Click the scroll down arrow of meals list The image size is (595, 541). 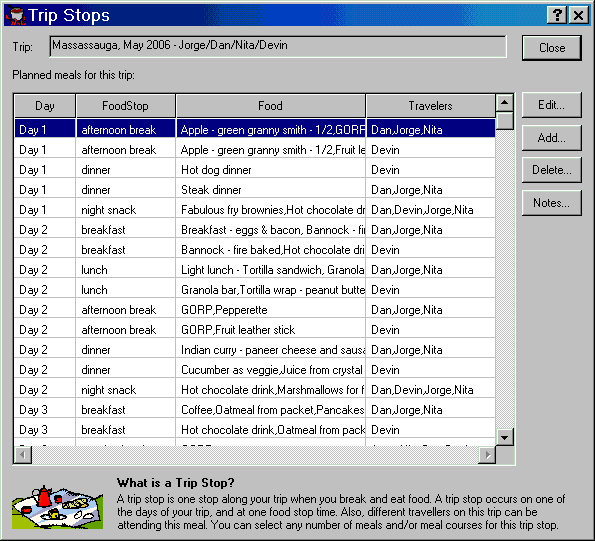tap(505, 437)
